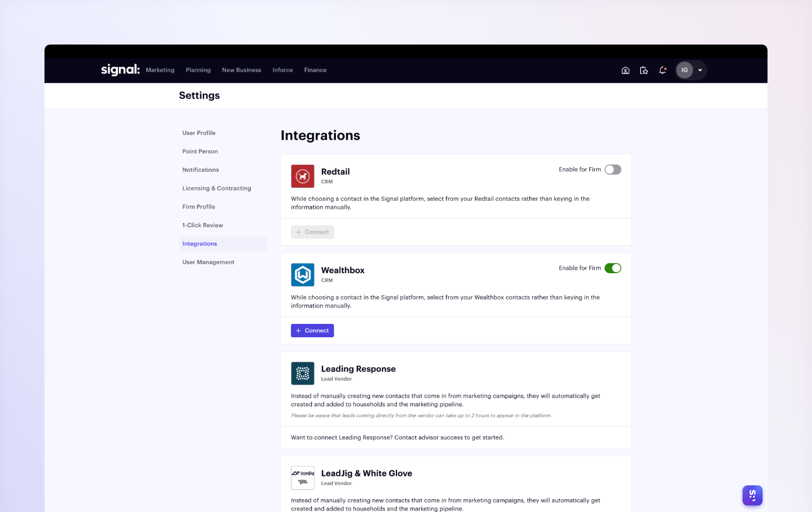This screenshot has height=512, width=812.
Task: Click the blue Wealthbox Connect button
Action: 312,331
